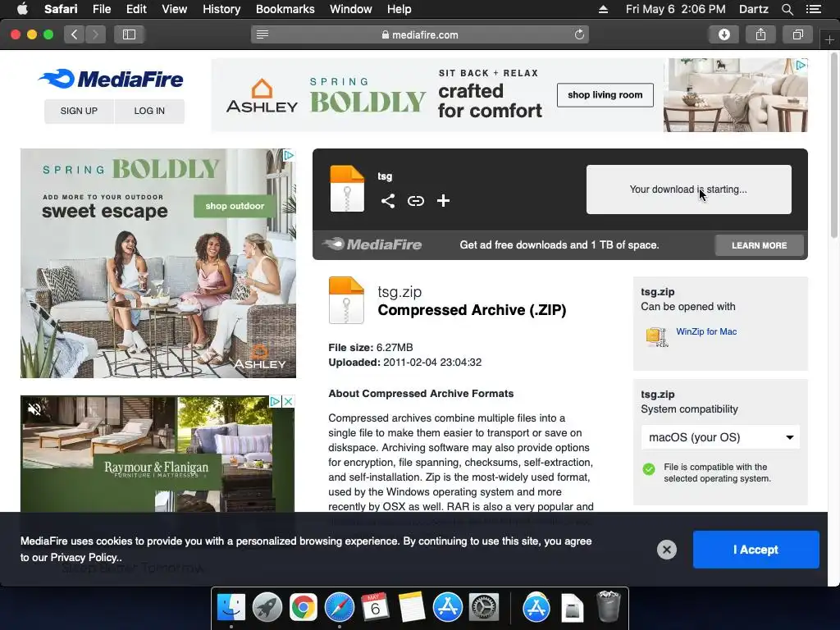The height and width of the screenshot is (630, 840).
Task: Click the tsg zip file icon in dark header
Action: 347,189
